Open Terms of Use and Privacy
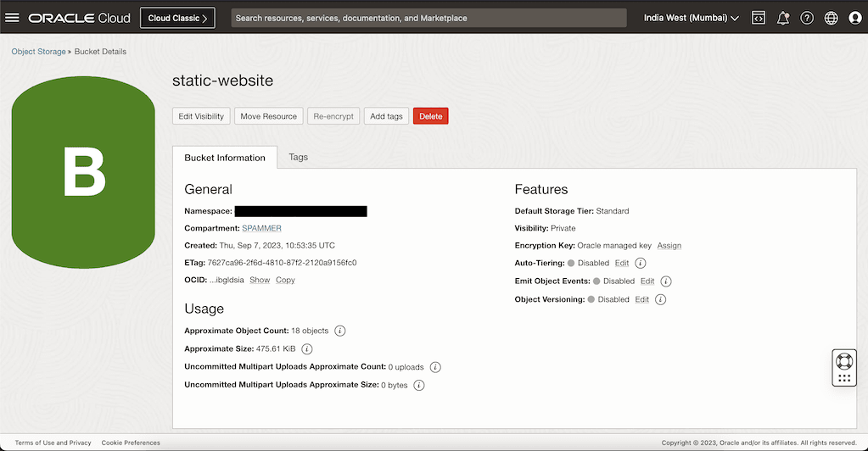This screenshot has height=451, width=868. coord(53,443)
